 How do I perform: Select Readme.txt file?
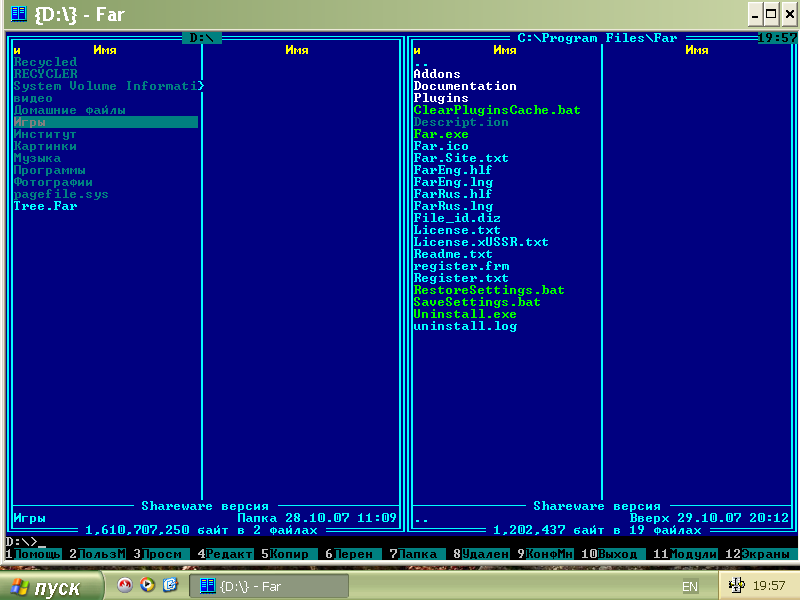(x=453, y=254)
